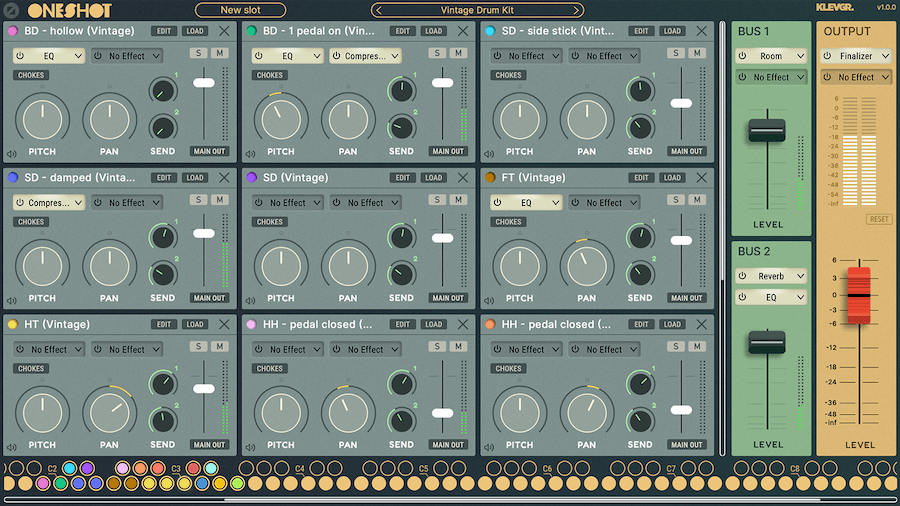Screen dimensions: 900x506
Task: Click the New slot button
Action: point(240,10)
